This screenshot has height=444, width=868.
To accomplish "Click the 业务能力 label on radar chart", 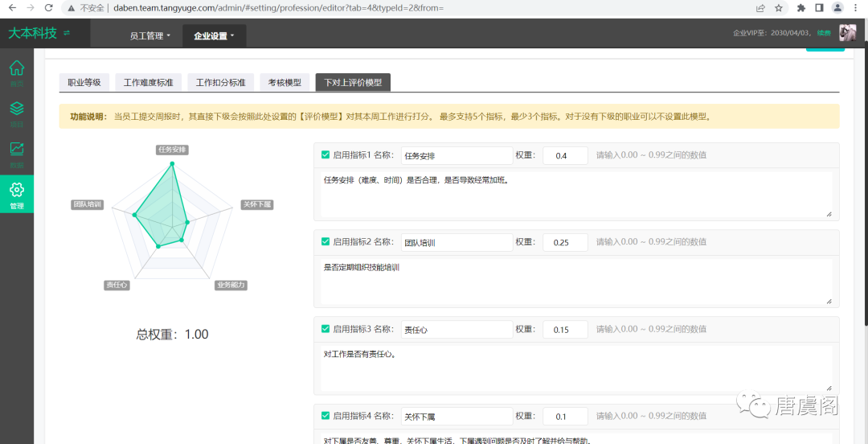I will (x=231, y=285).
